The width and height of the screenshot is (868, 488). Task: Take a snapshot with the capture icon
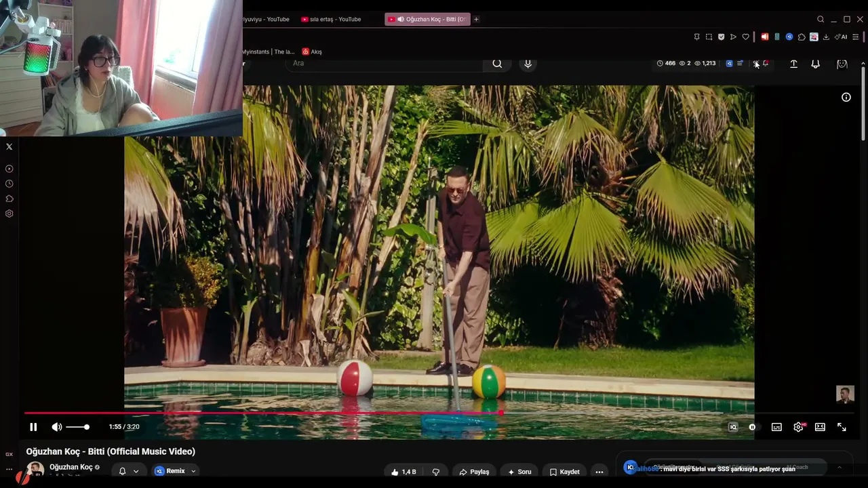[x=709, y=37]
